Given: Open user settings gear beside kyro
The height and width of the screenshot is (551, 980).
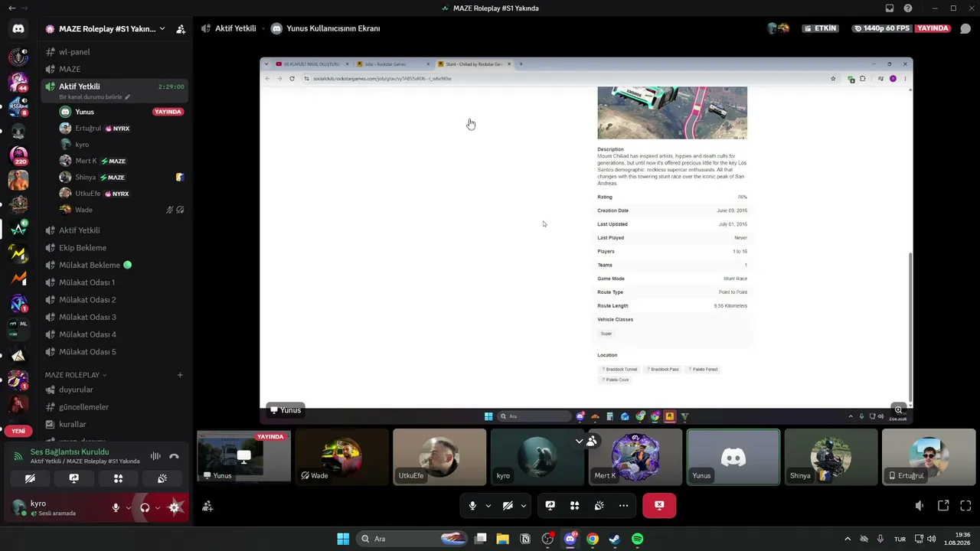Looking at the screenshot, I should 174,507.
